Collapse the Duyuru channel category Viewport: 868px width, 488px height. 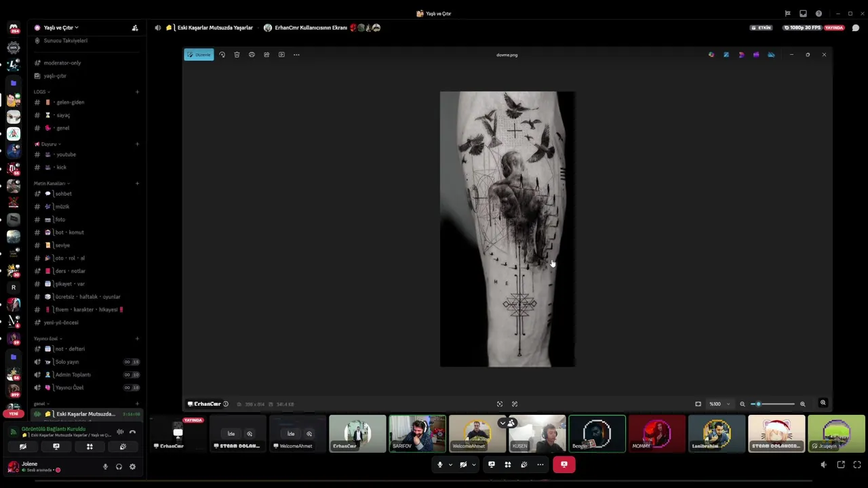[47, 144]
